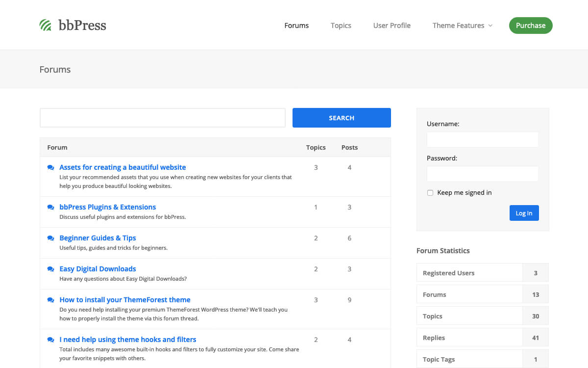This screenshot has width=588, height=368.
Task: Click chat icon beside How to install your ThemeForest theme
Action: 50,300
